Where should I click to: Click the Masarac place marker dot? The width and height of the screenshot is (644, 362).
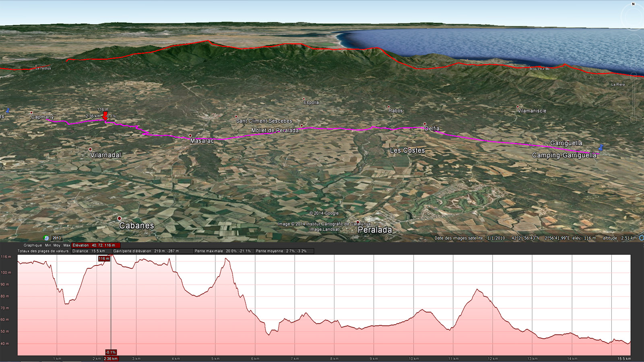pos(190,136)
